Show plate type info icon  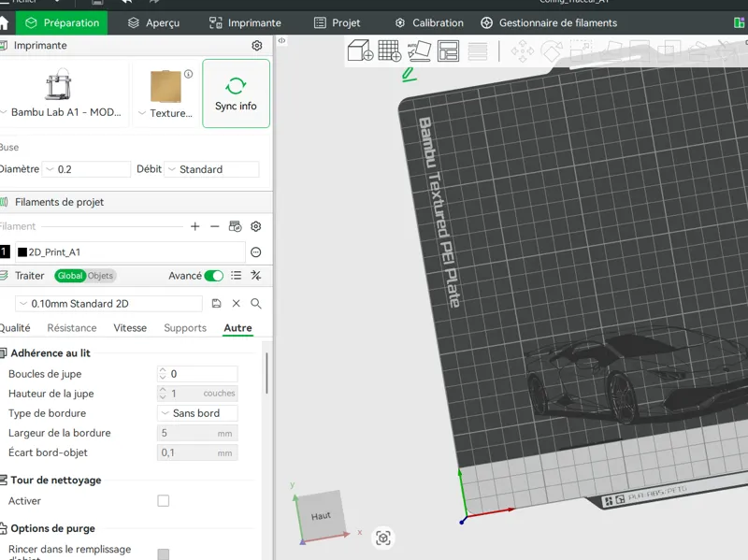189,74
